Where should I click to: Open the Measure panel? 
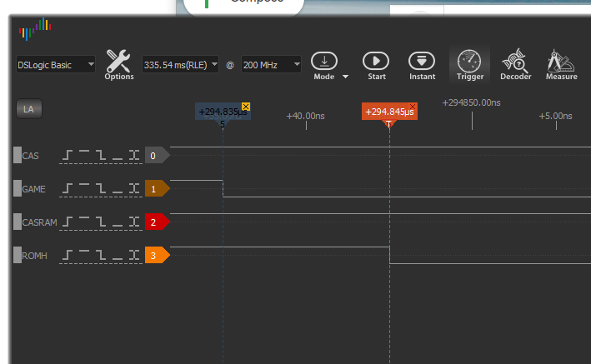click(x=561, y=64)
